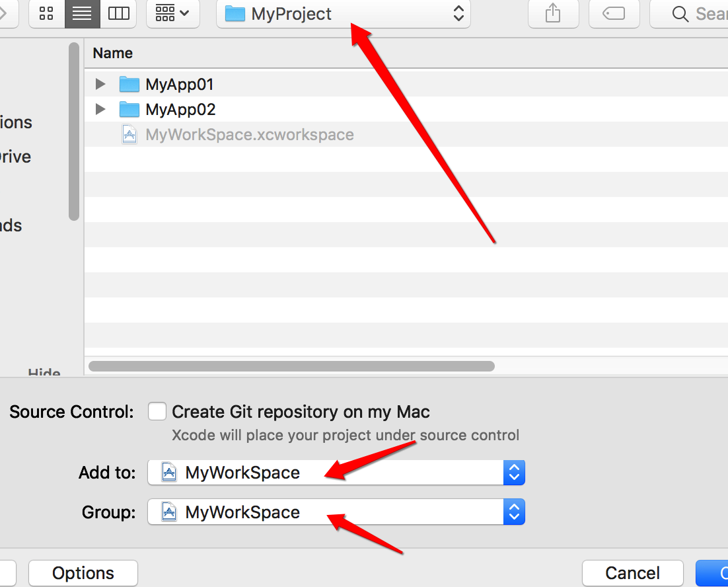Click the sidebar vertical scrollbar

tap(74, 132)
